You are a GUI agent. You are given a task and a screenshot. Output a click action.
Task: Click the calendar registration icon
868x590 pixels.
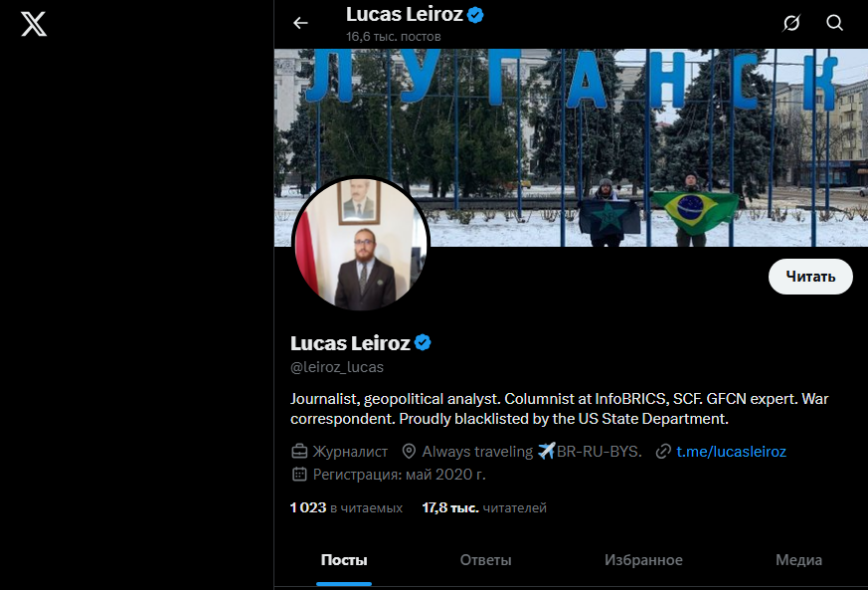click(x=299, y=475)
